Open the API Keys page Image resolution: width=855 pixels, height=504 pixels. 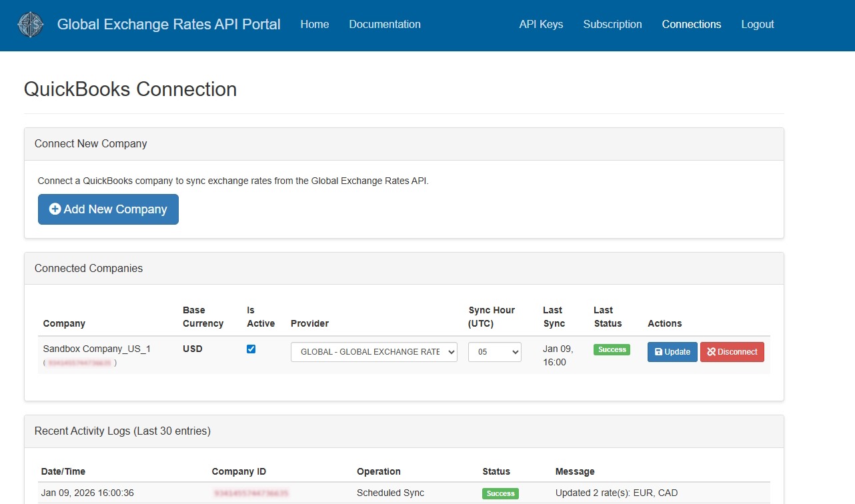(541, 25)
